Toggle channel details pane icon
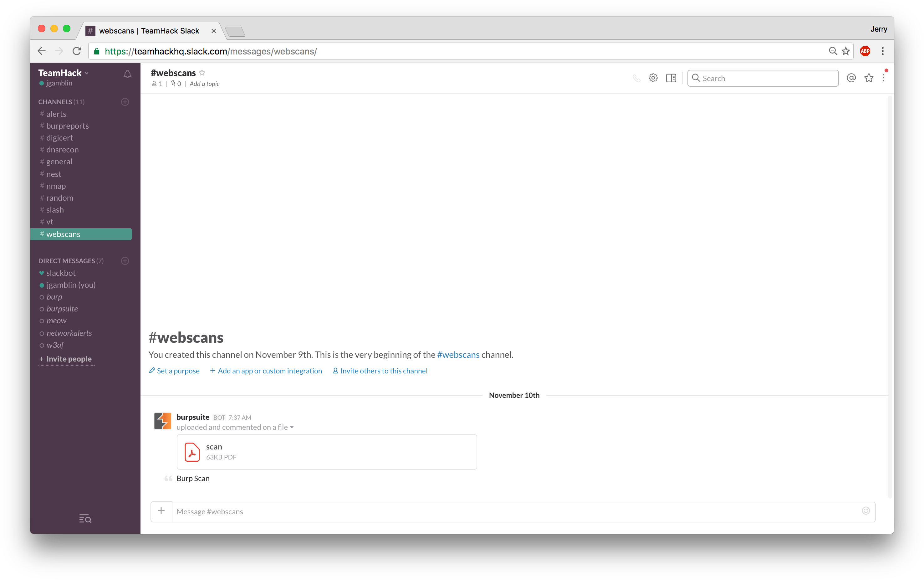Screen dimensions: 924x580 pos(671,78)
